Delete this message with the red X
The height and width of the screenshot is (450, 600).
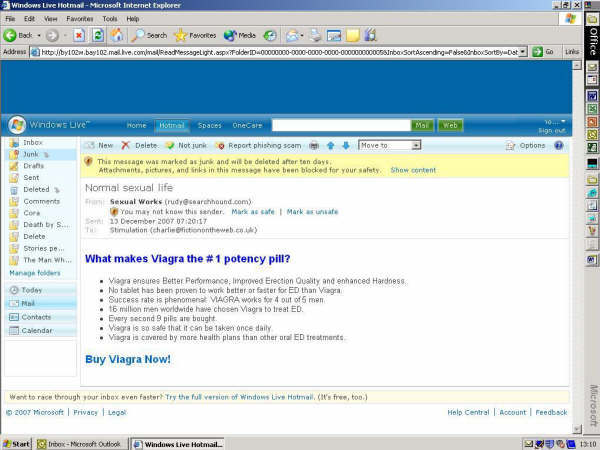pyautogui.click(x=139, y=145)
